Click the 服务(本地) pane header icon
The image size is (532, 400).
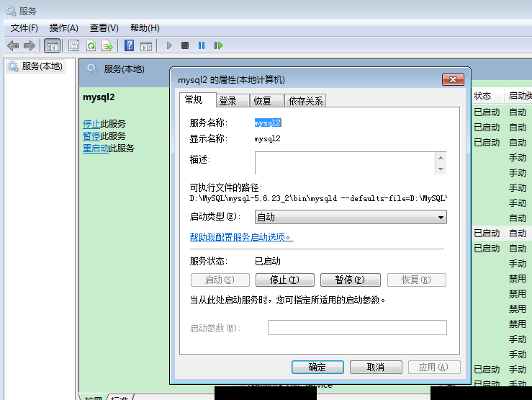tap(92, 69)
